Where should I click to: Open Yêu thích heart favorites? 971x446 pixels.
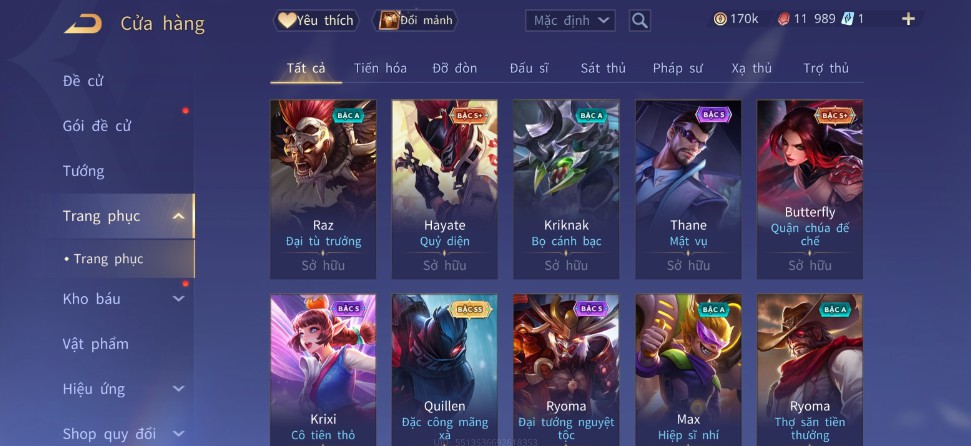tap(316, 20)
